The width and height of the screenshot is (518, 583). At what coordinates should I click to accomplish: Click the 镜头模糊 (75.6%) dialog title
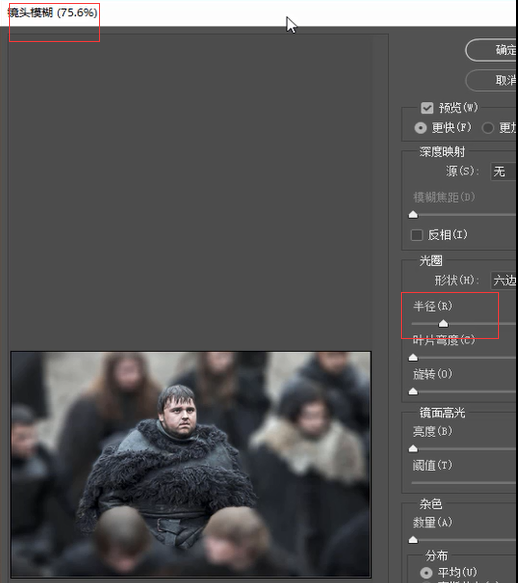pos(53,13)
